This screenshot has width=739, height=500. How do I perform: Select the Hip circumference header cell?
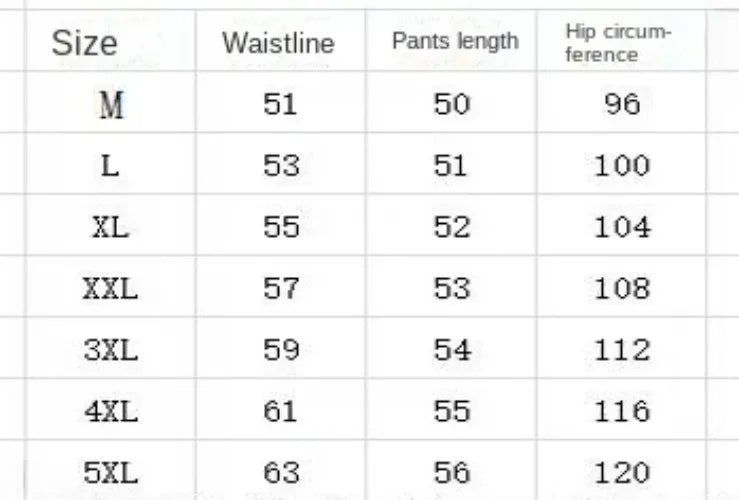(617, 43)
